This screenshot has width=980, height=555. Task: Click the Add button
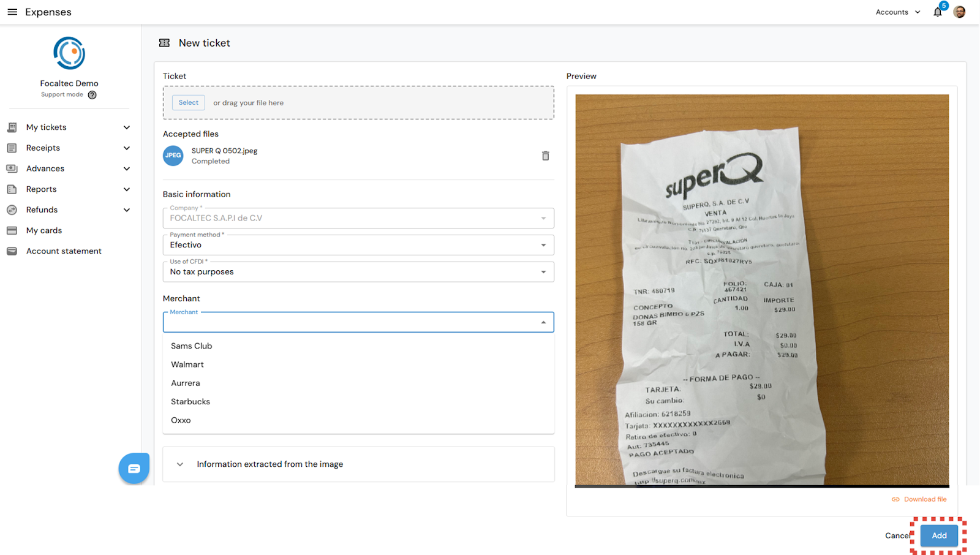point(939,535)
